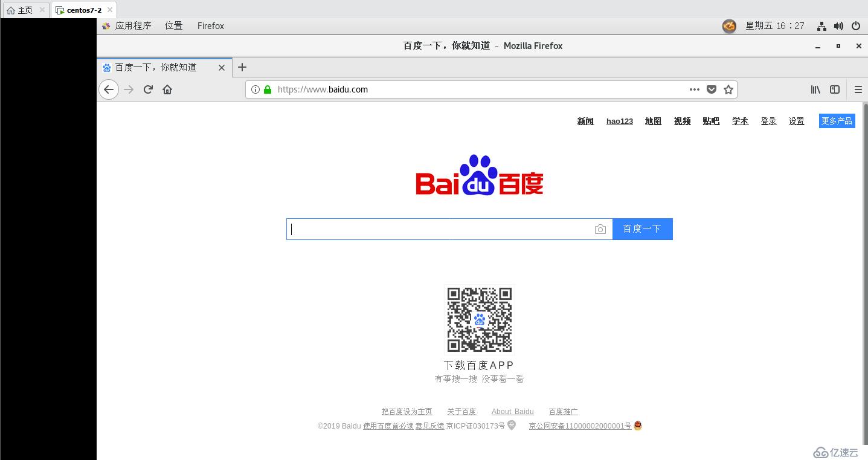Click the orange notification icon in panel
The image size is (868, 460).
click(730, 26)
